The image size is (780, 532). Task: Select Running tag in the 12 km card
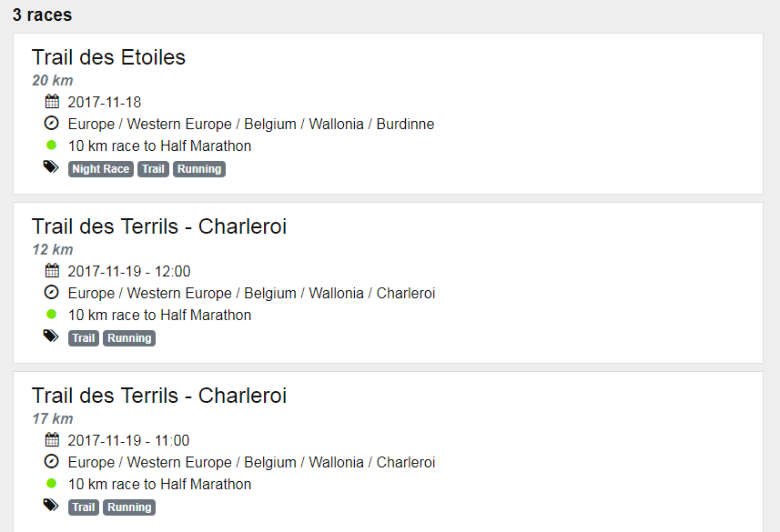[x=129, y=338]
